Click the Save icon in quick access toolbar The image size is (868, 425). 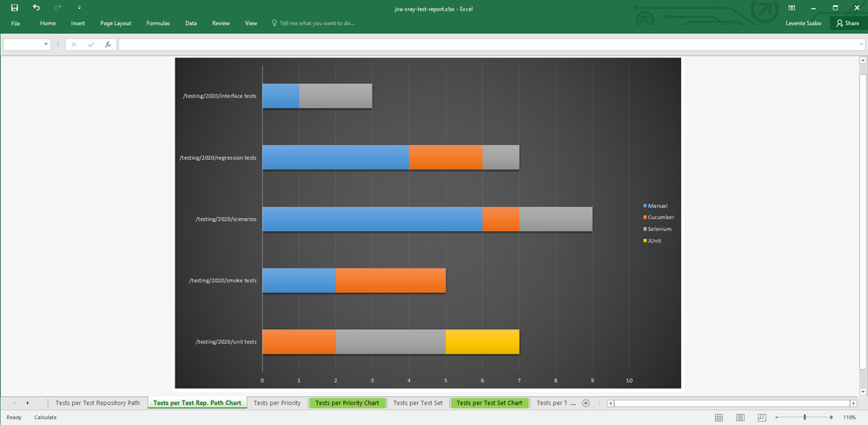pyautogui.click(x=15, y=8)
